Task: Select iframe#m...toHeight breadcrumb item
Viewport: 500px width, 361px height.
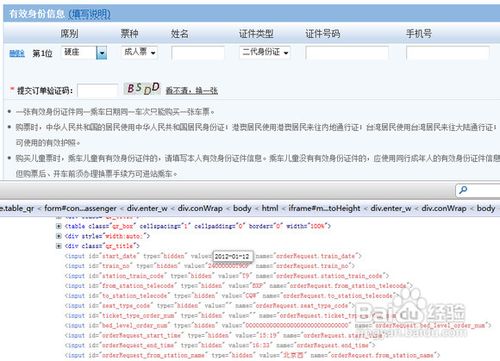Action: tap(324, 208)
